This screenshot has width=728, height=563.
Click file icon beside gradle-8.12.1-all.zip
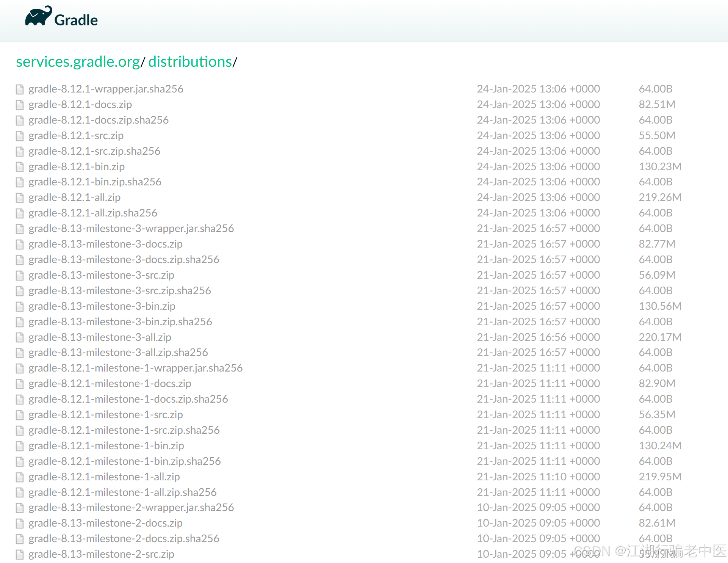[x=20, y=198]
